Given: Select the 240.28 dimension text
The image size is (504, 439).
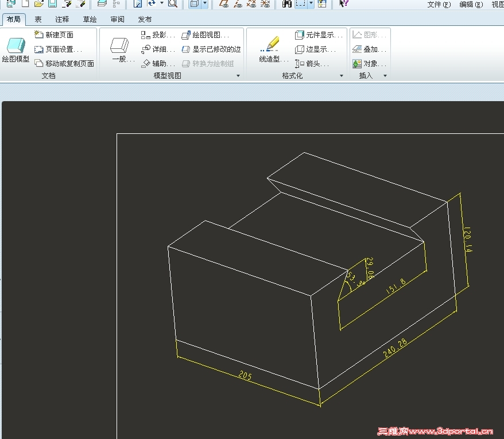Looking at the screenshot, I should tap(396, 348).
